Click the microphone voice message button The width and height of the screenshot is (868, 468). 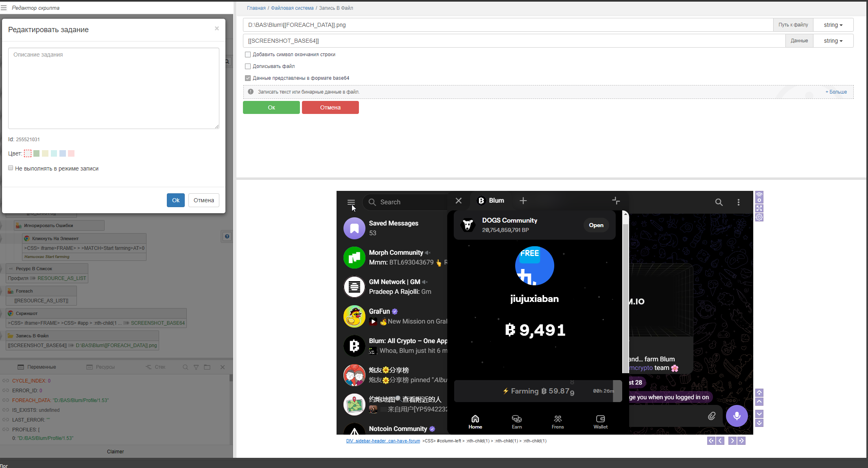click(737, 416)
